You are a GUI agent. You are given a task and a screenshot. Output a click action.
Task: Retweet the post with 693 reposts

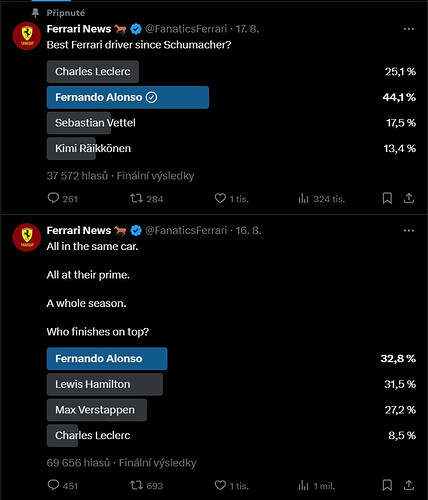(146, 485)
